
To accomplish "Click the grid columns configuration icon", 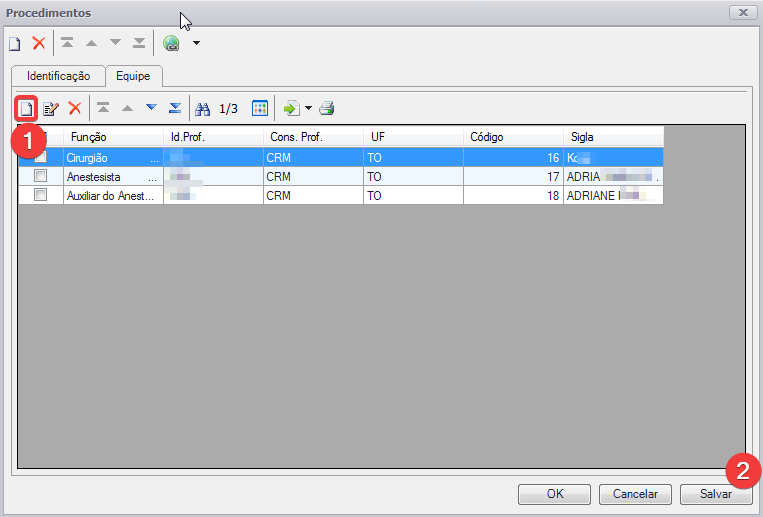I will point(260,108).
